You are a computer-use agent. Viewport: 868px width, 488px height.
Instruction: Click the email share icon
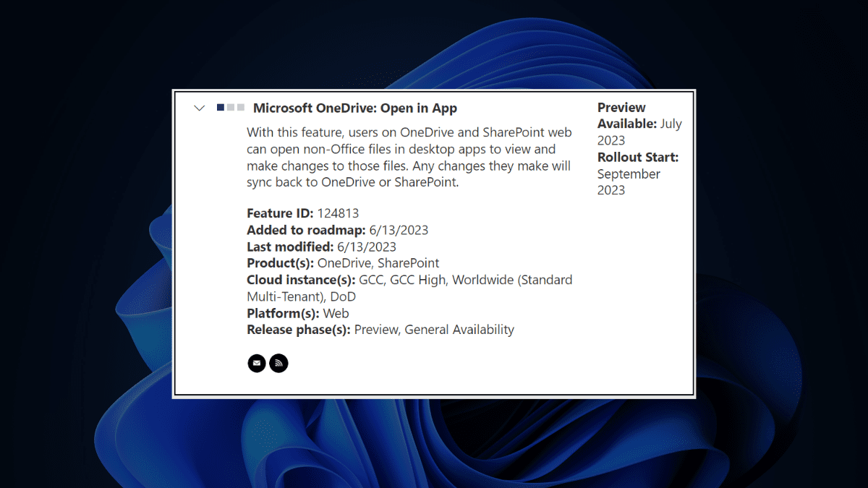tap(257, 363)
